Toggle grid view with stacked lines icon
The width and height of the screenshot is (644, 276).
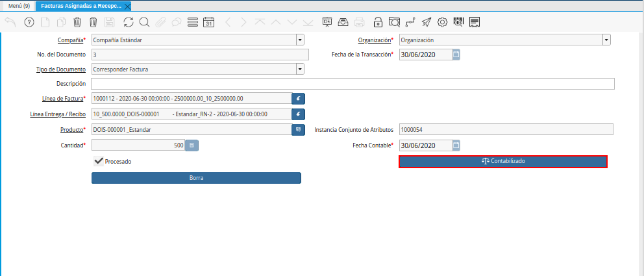tap(193, 22)
